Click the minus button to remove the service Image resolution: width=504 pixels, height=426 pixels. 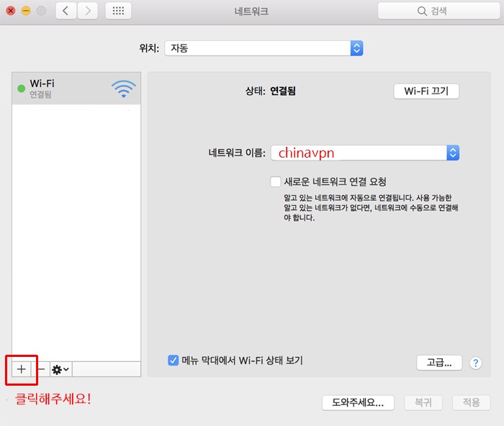point(40,369)
